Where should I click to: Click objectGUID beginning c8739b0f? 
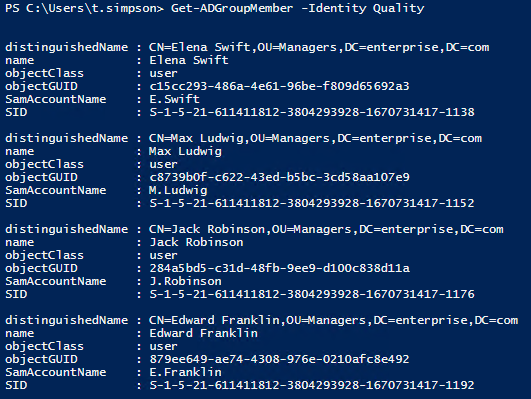click(x=279, y=177)
